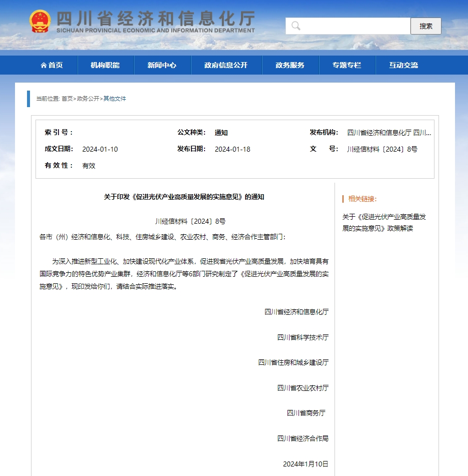
Task: Click signature 四川省农业农村厅
Action: 303,388
